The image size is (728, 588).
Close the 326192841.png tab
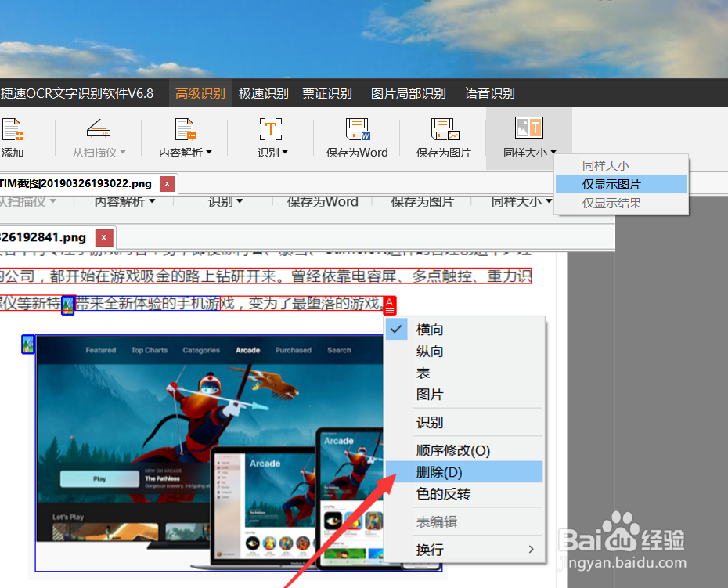103,236
